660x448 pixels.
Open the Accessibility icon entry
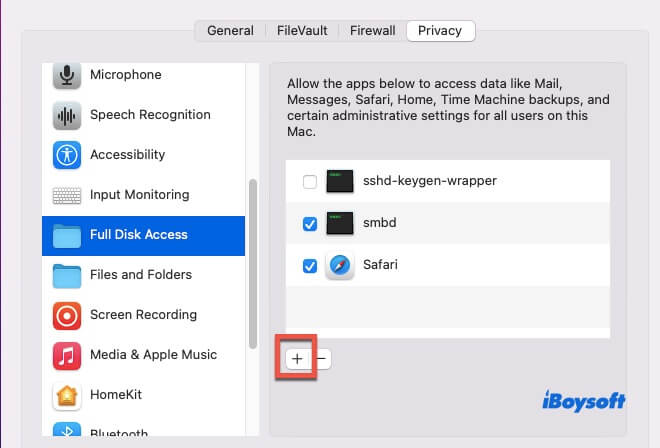(x=67, y=155)
